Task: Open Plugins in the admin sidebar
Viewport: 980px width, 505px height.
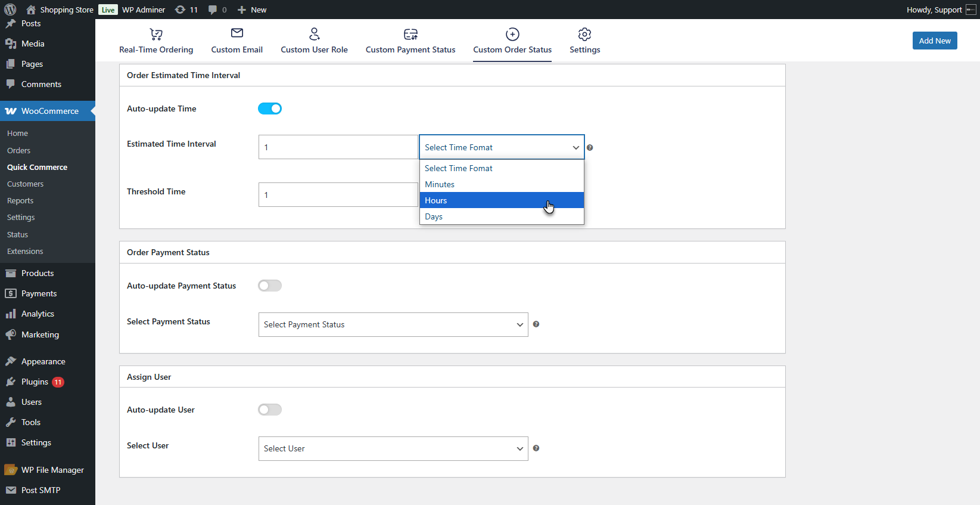Action: click(35, 382)
